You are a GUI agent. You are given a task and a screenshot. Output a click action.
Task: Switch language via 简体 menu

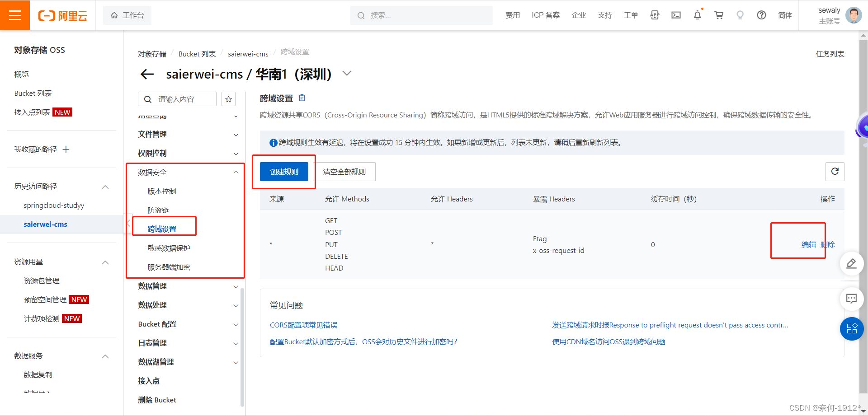(785, 15)
